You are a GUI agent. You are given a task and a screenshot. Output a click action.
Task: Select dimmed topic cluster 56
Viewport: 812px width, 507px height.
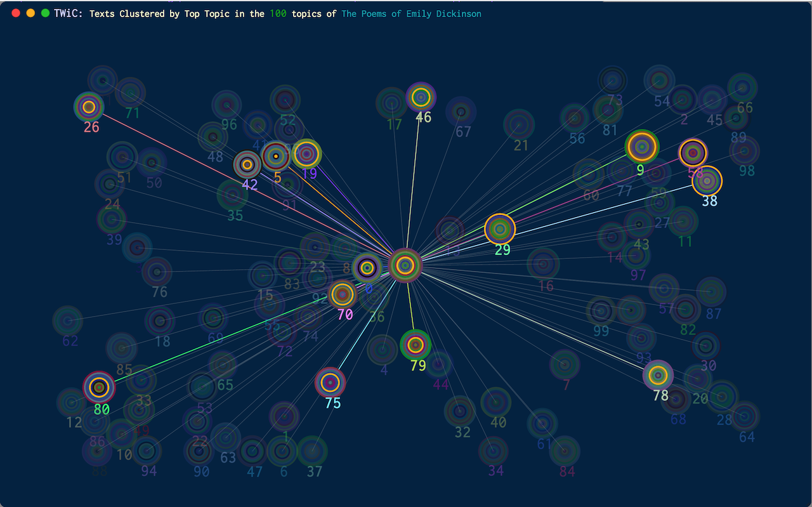click(x=575, y=118)
